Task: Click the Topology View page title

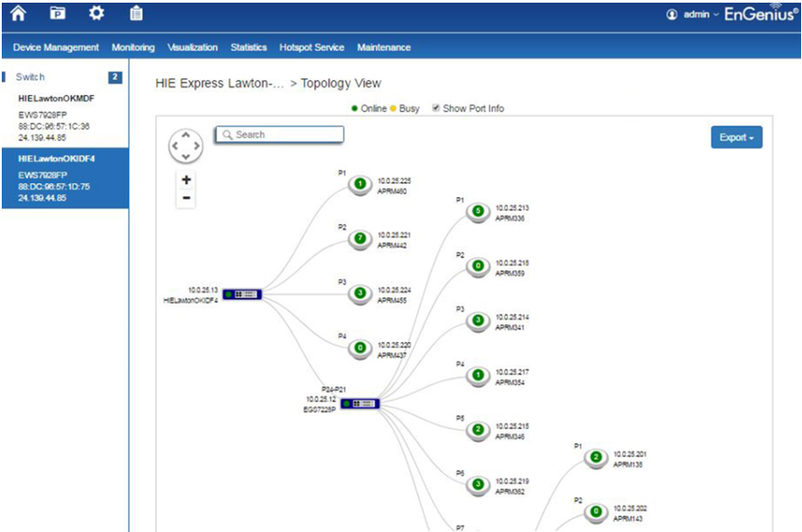Action: 341,83
